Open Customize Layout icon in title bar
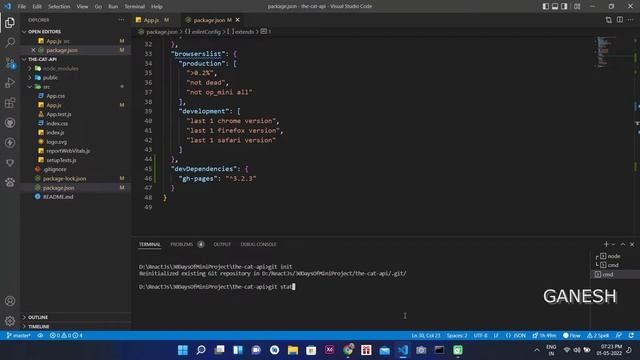 [577, 6]
